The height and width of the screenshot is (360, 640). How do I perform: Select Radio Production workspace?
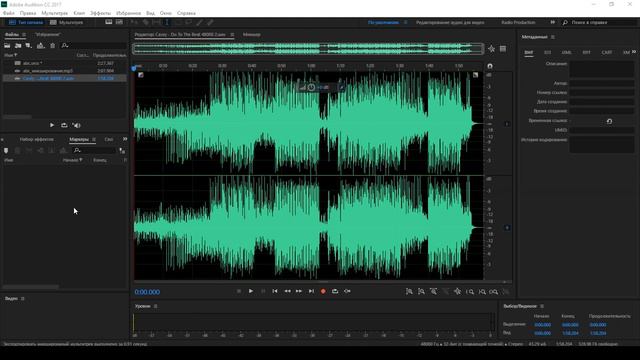click(518, 22)
